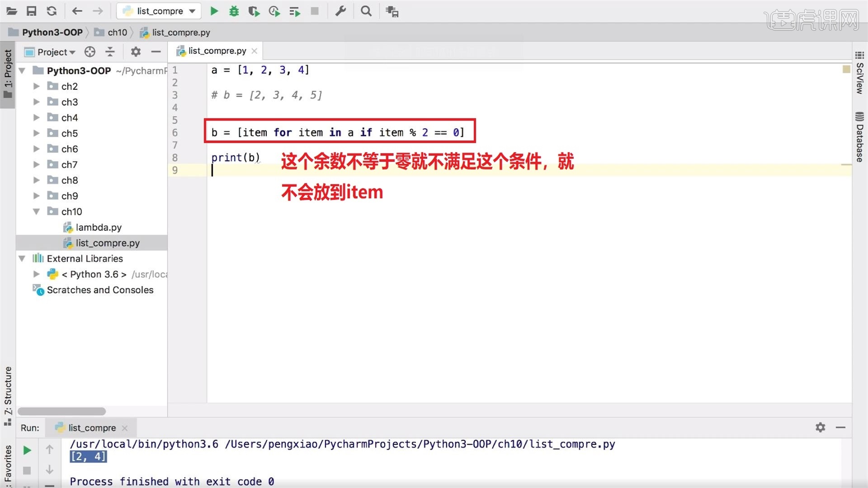This screenshot has height=488, width=868.
Task: Toggle the Database side panel
Action: point(859,136)
